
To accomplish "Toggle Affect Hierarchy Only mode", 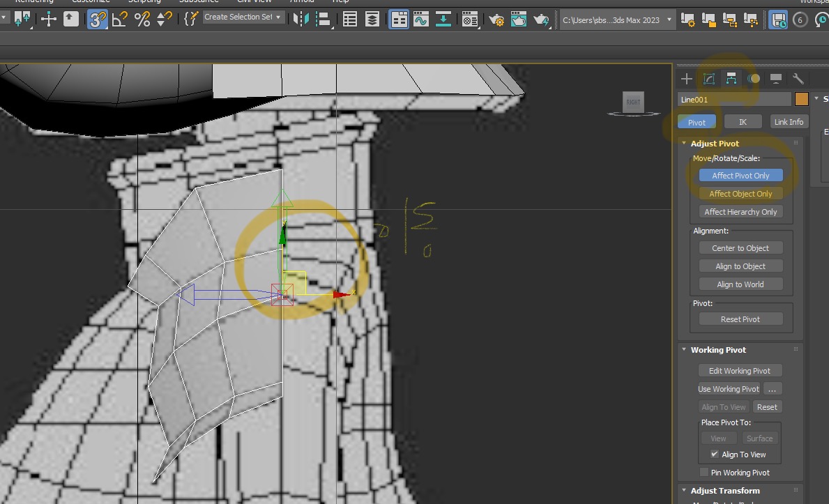I will tap(740, 211).
